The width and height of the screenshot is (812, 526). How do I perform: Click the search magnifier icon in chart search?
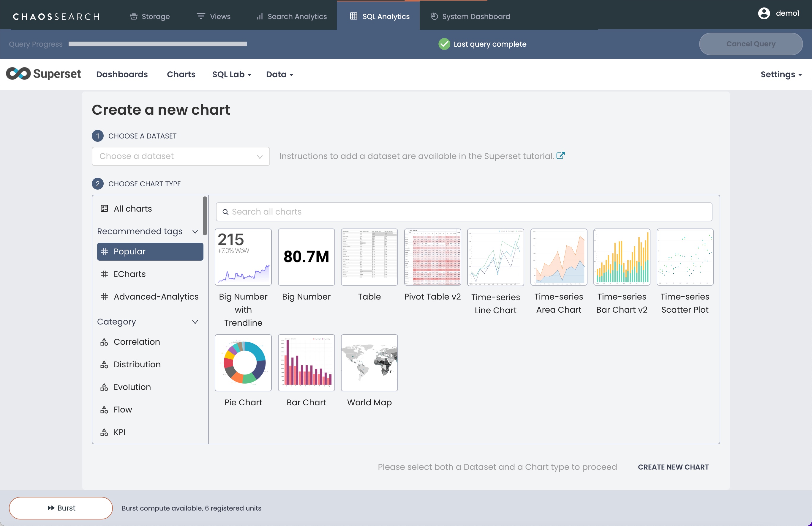coord(225,212)
